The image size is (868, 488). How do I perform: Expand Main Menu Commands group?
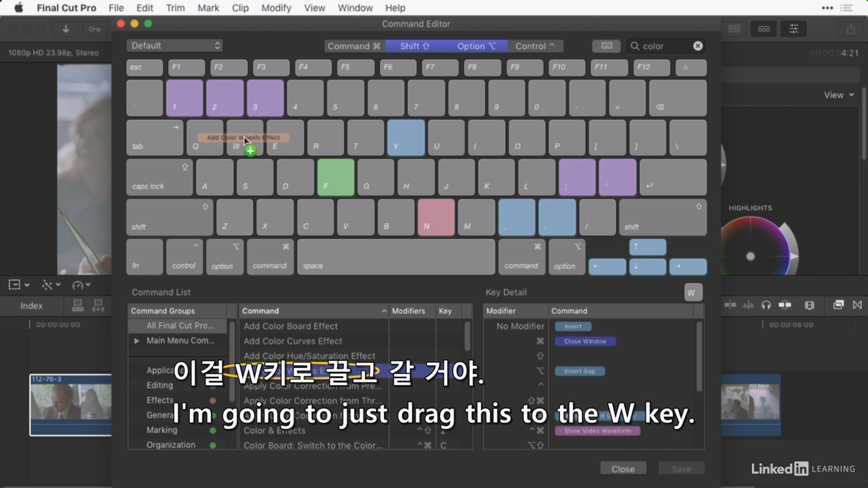click(x=136, y=340)
